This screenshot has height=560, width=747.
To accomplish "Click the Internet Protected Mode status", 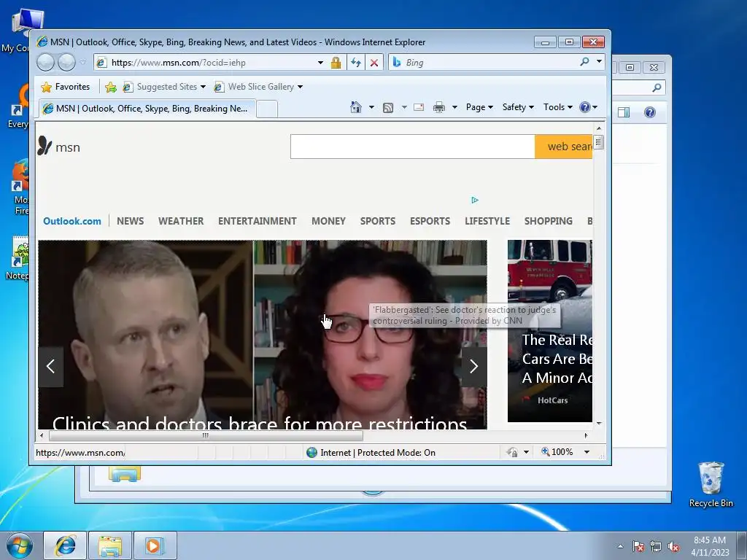I will click(371, 452).
